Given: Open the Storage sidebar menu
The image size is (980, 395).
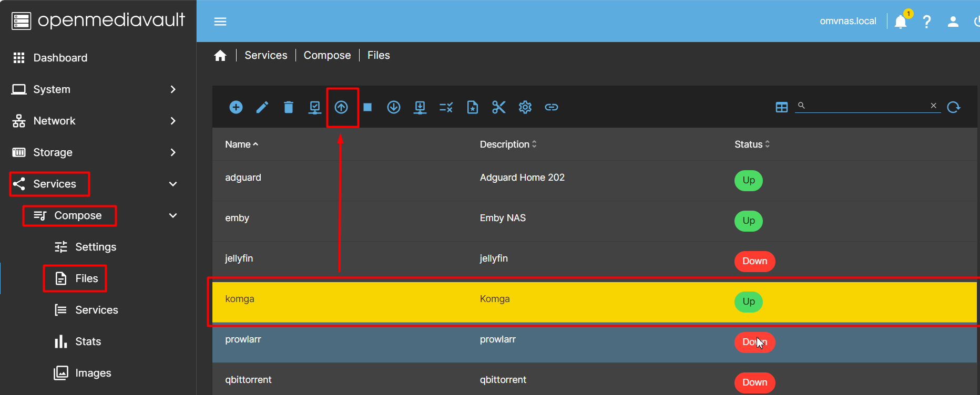Looking at the screenshot, I should click(x=98, y=152).
